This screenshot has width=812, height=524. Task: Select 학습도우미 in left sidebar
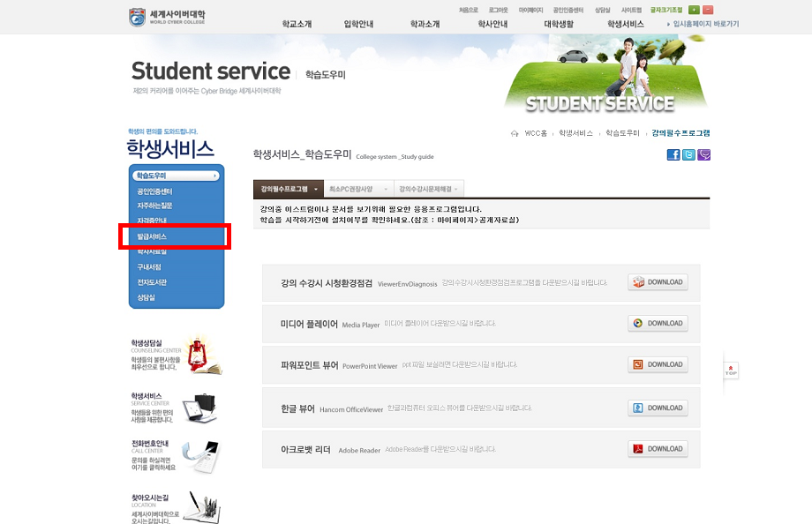point(176,176)
